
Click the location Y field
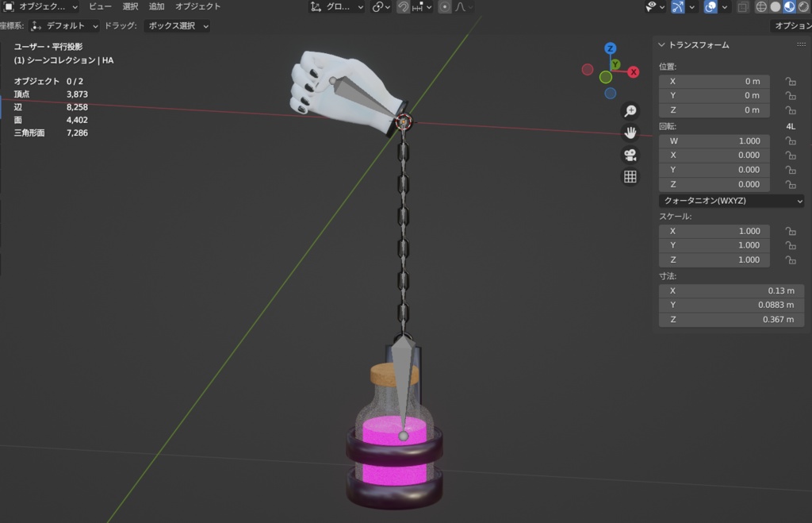click(714, 95)
